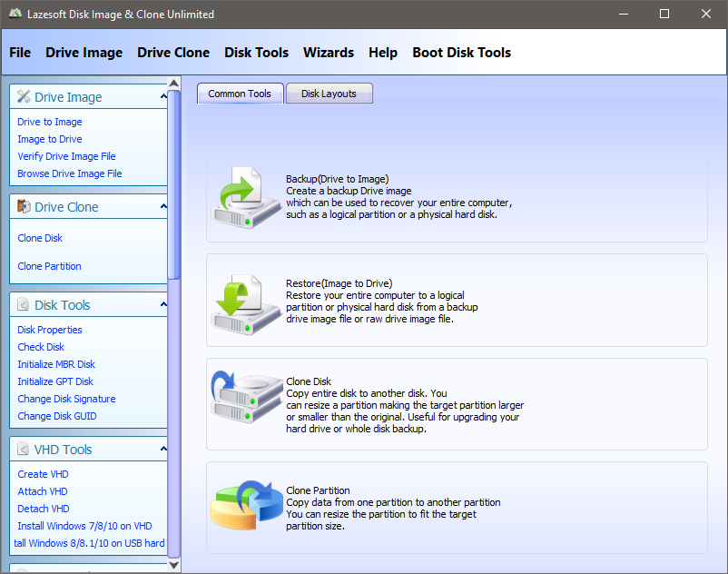
Task: Close the Lazesoft window
Action: pyautogui.click(x=705, y=14)
